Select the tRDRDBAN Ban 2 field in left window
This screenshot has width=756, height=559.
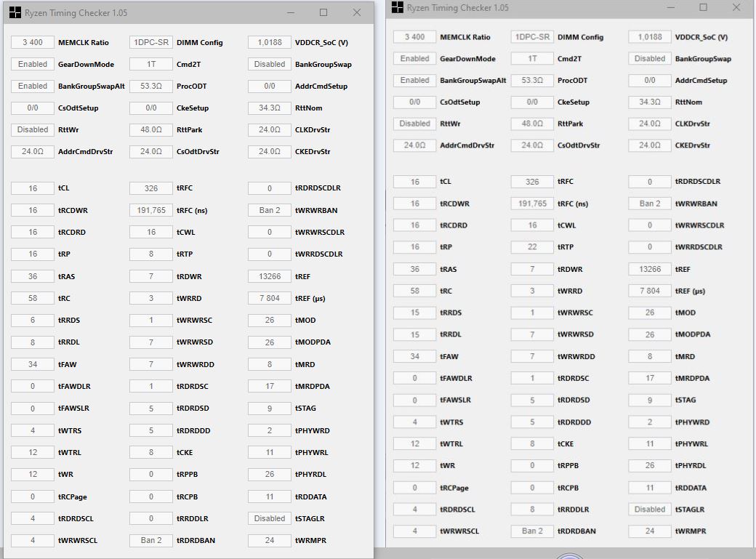(x=151, y=540)
